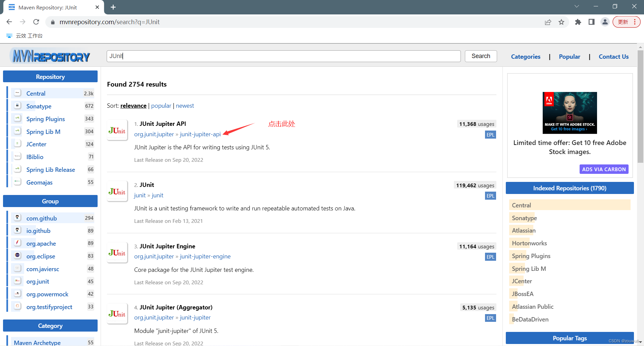Filter by IBiblio repository

35,157
